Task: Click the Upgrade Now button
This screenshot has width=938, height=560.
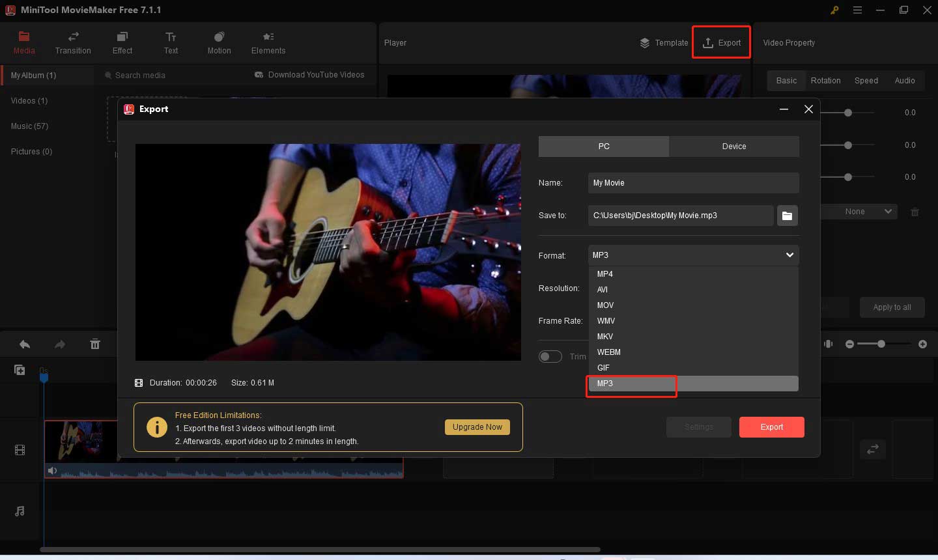Action: tap(477, 427)
